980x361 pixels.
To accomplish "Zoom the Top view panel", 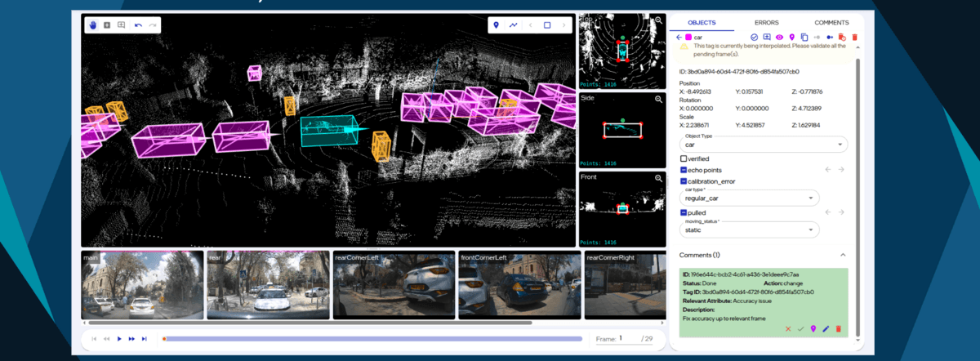I will click(x=658, y=19).
